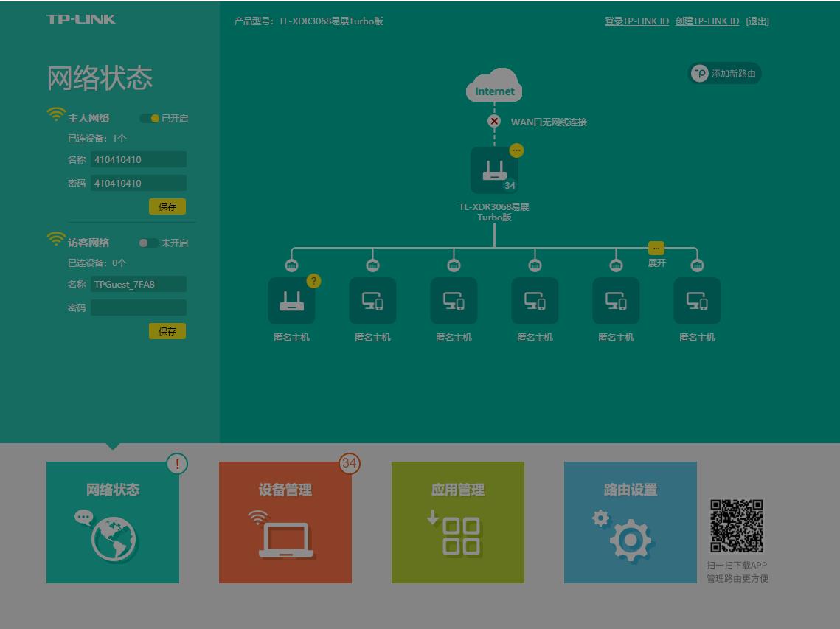Screen dimensions: 840x629
Task: Click yellow ellipsis badge on main router
Action: click(516, 150)
